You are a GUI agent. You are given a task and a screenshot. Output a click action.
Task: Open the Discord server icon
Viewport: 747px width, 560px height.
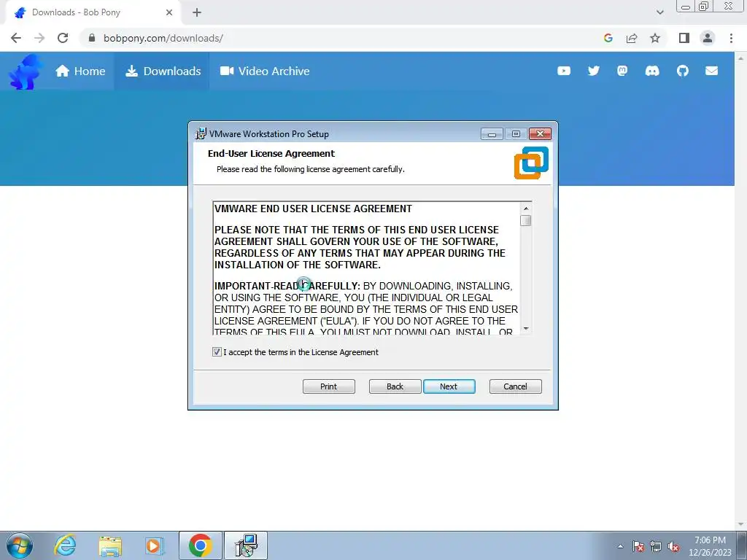[652, 71]
